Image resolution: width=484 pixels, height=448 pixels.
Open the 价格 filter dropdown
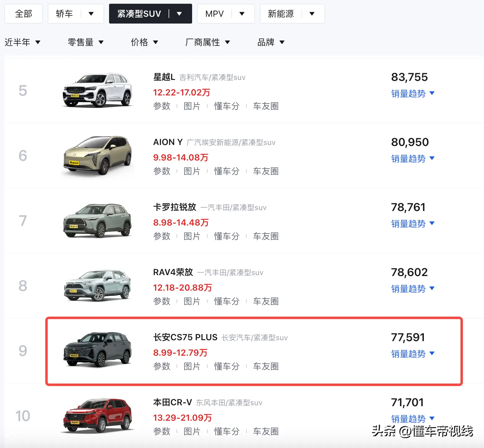[144, 42]
